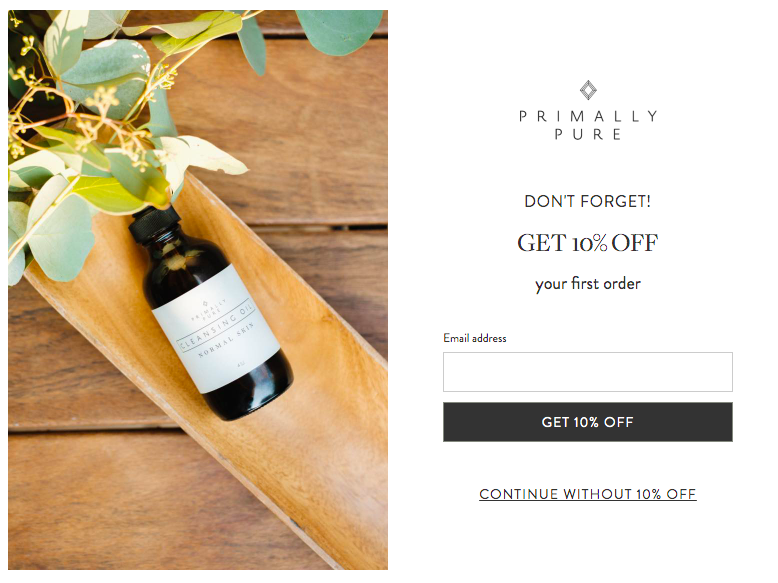Follow the CONTINUE WITHOUT 10% OFF link
The width and height of the screenshot is (778, 583).
[x=587, y=494]
